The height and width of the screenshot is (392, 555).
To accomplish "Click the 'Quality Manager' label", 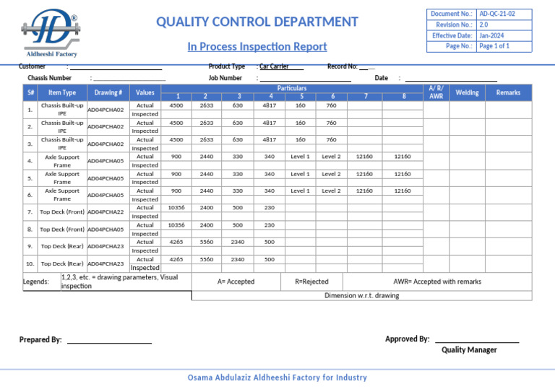I will [x=469, y=350].
